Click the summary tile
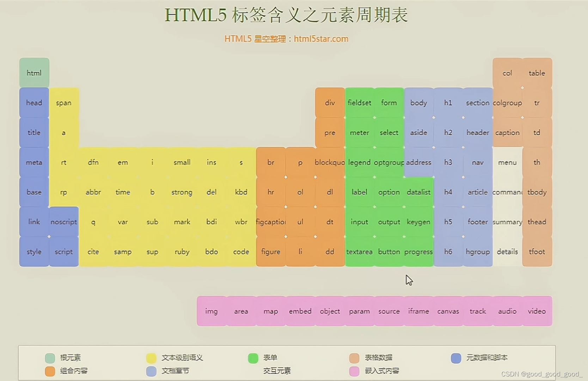Screen dimensions: 588x381 click(x=507, y=222)
